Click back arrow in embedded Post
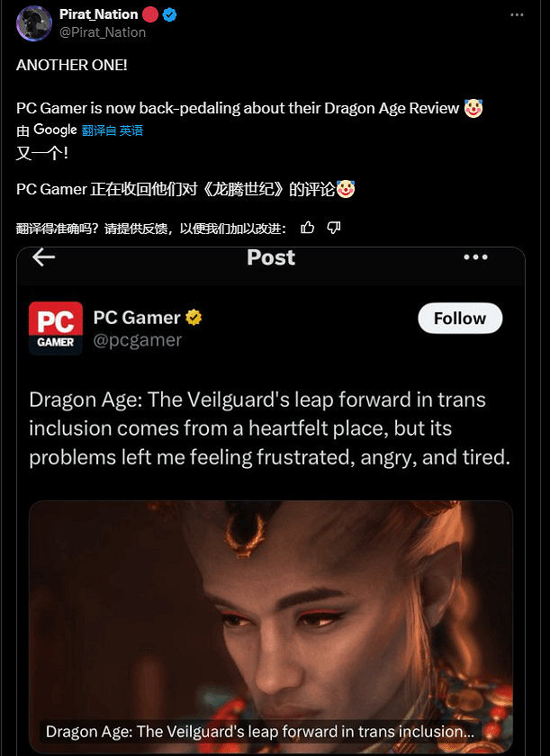 click(x=43, y=257)
